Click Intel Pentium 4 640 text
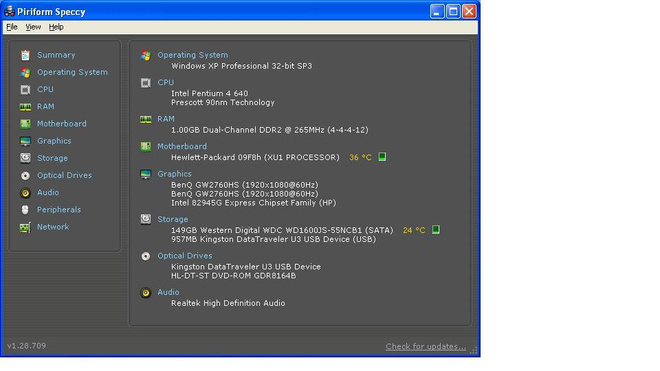This screenshot has width=660, height=371. [x=210, y=93]
